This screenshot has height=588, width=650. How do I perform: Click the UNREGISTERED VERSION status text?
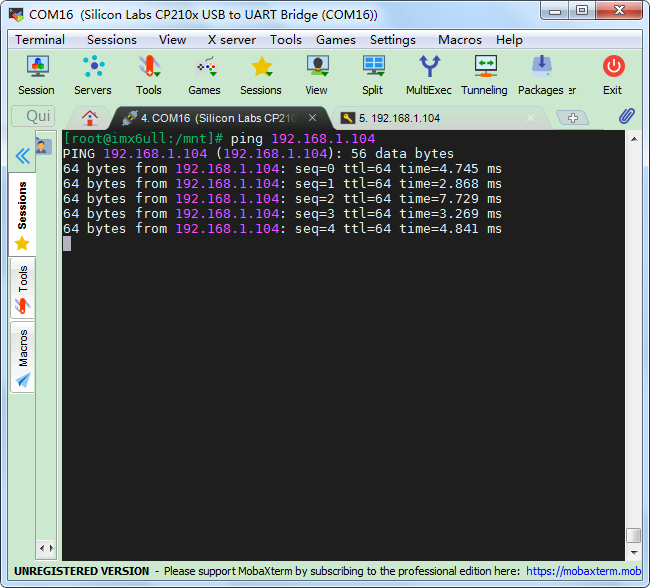coord(81,571)
